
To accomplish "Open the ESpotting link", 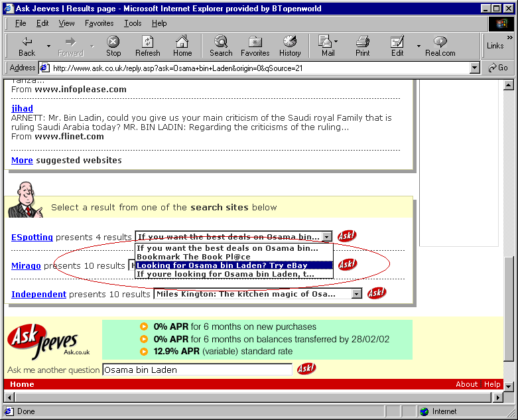I will coord(32,238).
